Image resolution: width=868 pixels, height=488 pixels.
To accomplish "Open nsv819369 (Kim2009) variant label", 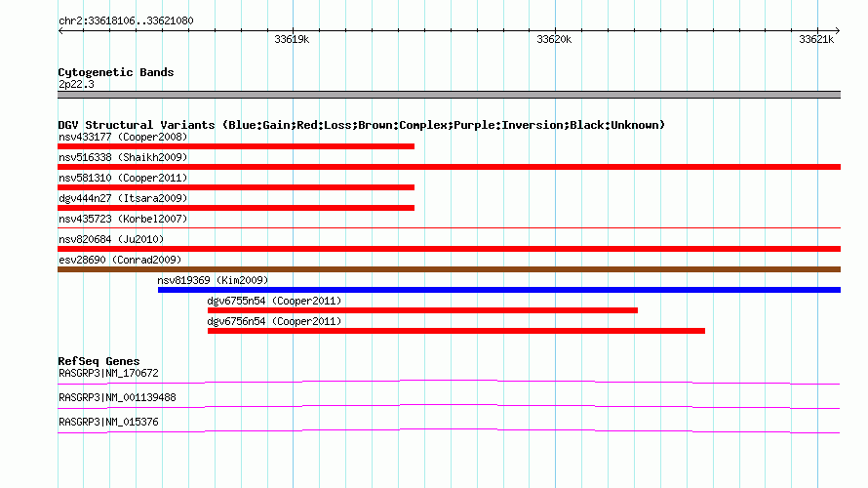I will pyautogui.click(x=213, y=280).
